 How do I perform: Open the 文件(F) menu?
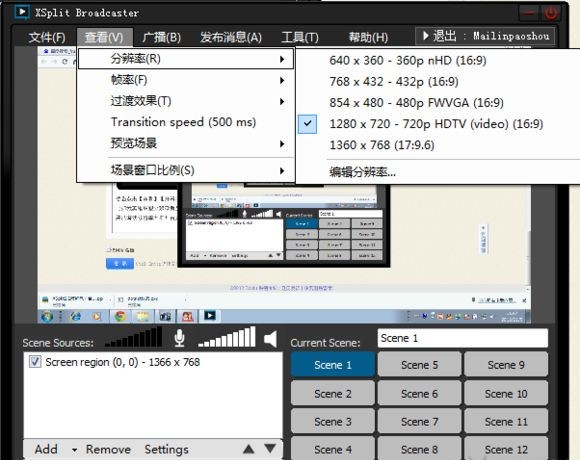[47, 37]
